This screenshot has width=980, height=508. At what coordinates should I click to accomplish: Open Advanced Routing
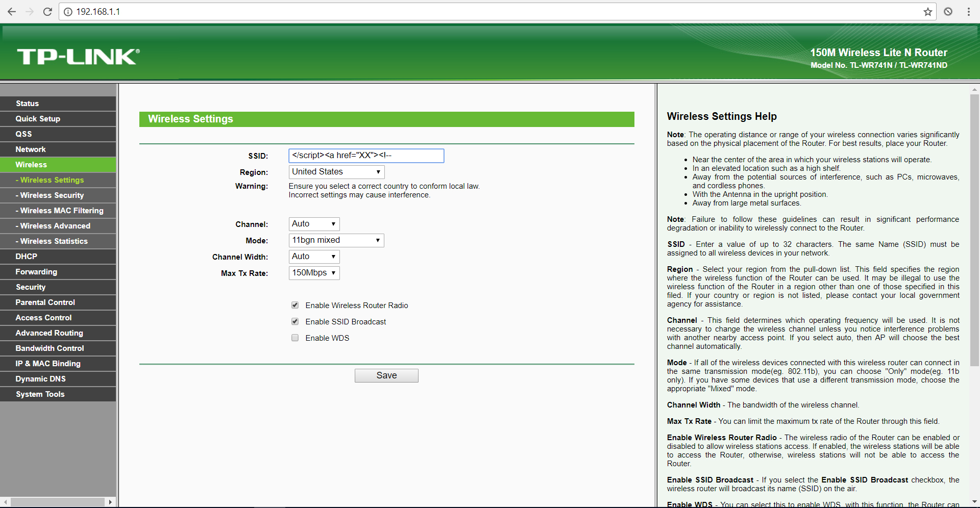tap(58, 333)
